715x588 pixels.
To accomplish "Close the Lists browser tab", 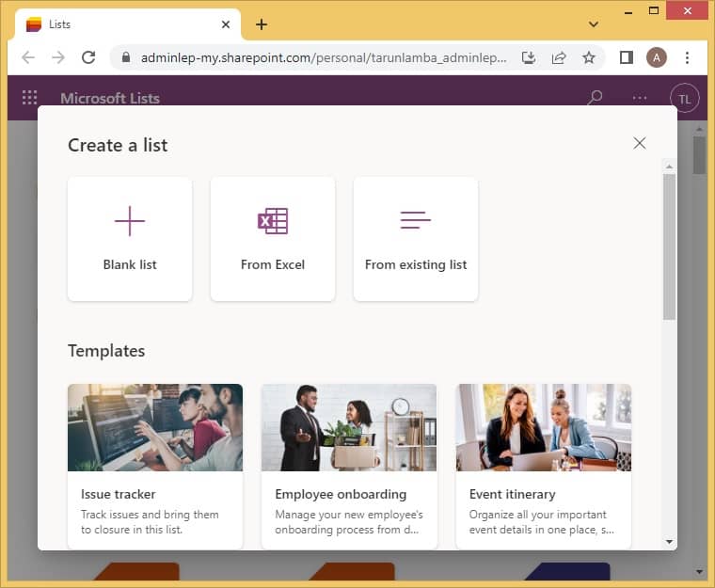I will [x=226, y=24].
